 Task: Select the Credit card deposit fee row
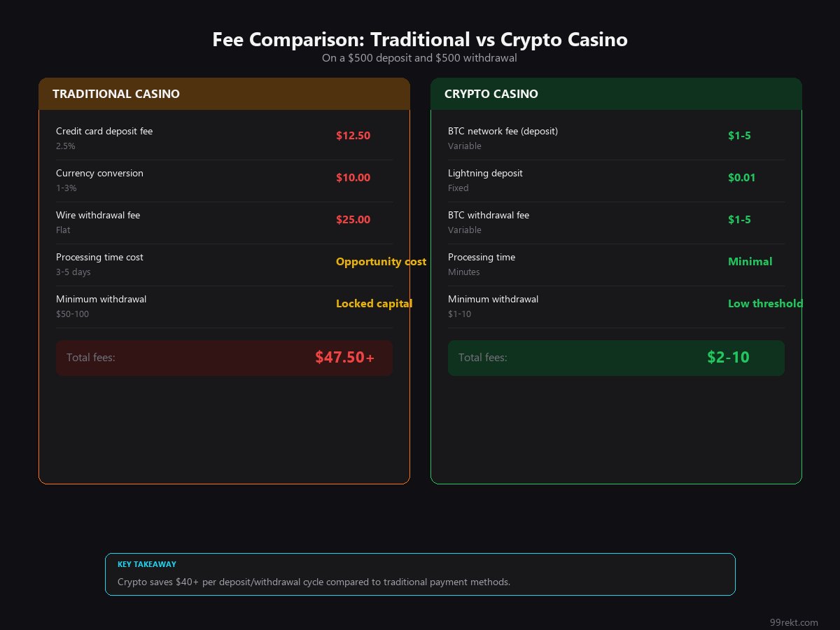(x=104, y=132)
